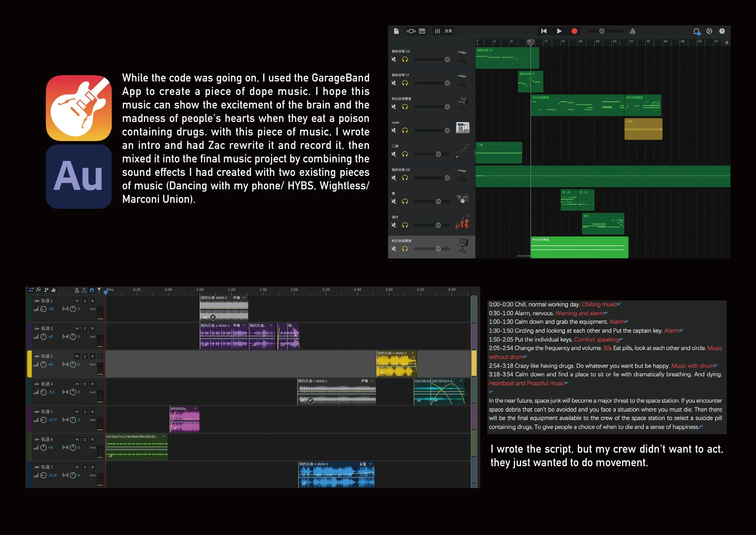
Task: Arm 轨道 2 for recording with R
Action: click(x=93, y=328)
